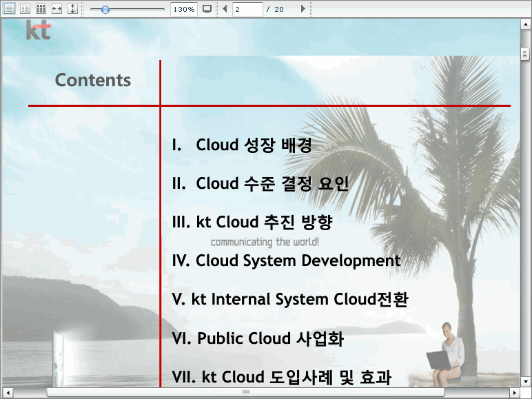This screenshot has height=399, width=532.
Task: Click the zoom slider handle
Action: point(105,10)
